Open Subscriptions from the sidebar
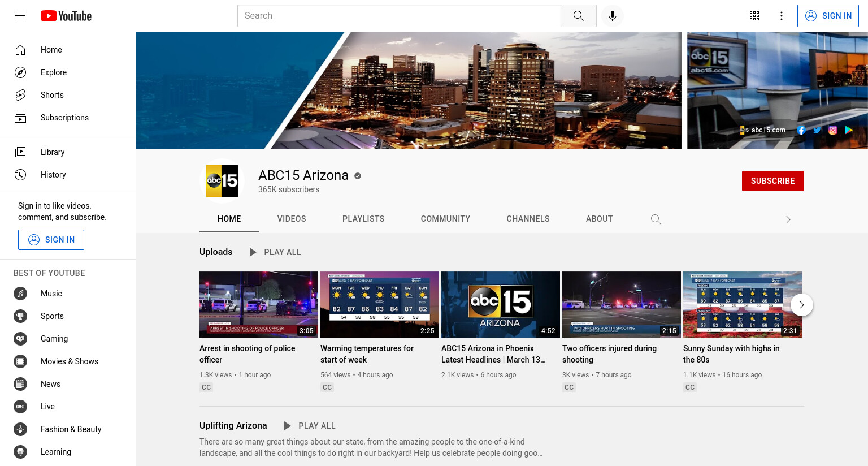 (68, 118)
